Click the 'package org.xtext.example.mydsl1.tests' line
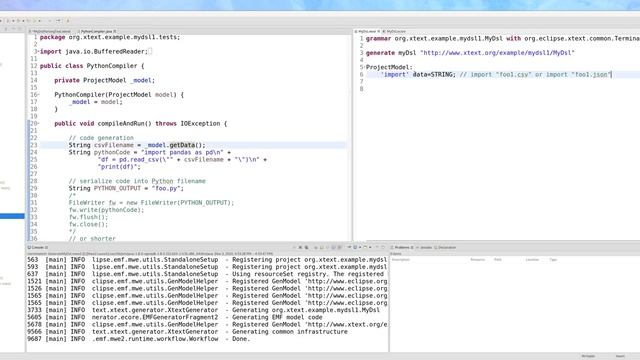This screenshot has width=640, height=360. (110, 37)
